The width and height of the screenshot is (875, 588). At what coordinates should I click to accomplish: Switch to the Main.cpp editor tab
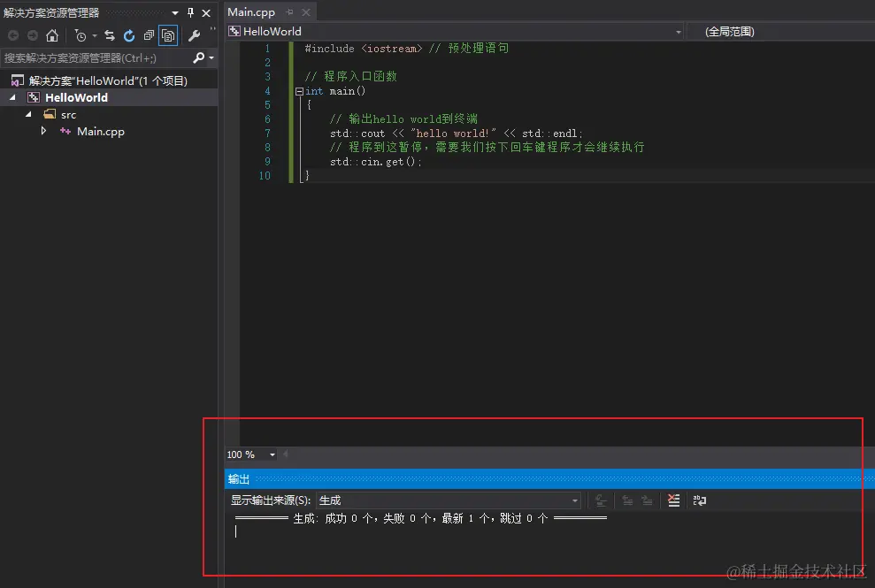pyautogui.click(x=251, y=11)
